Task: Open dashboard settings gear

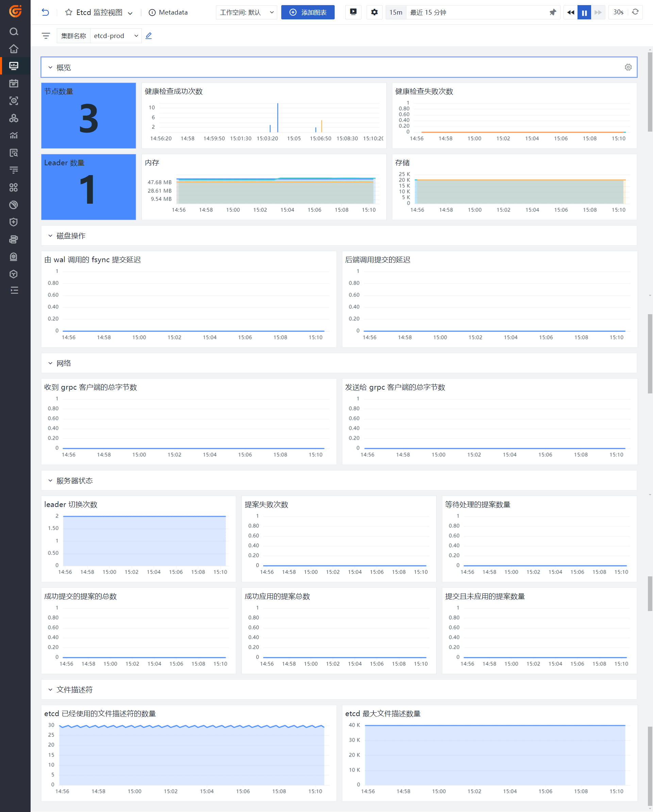Action: click(x=374, y=12)
